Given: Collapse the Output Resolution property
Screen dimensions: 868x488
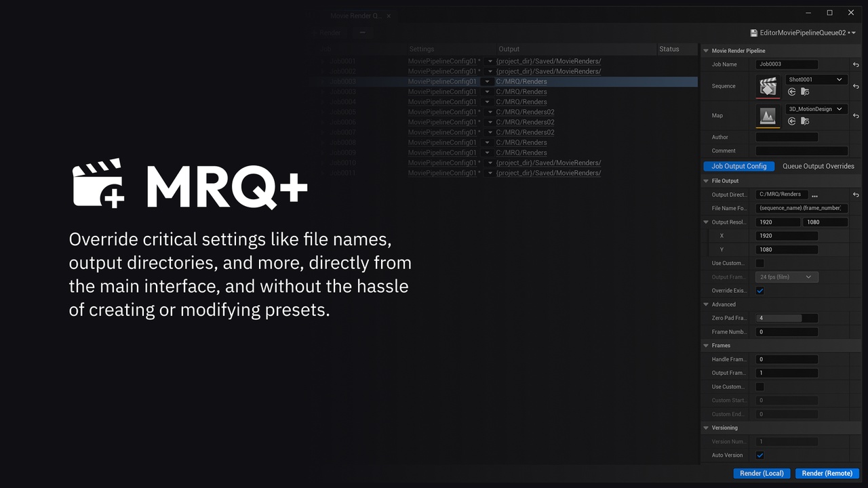Looking at the screenshot, I should pyautogui.click(x=705, y=222).
